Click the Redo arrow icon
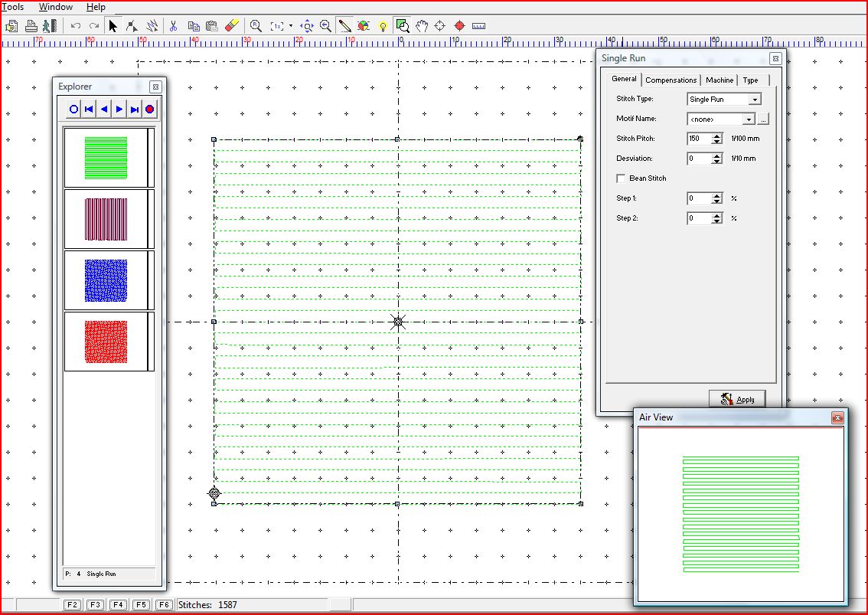The image size is (868, 615). [x=94, y=26]
